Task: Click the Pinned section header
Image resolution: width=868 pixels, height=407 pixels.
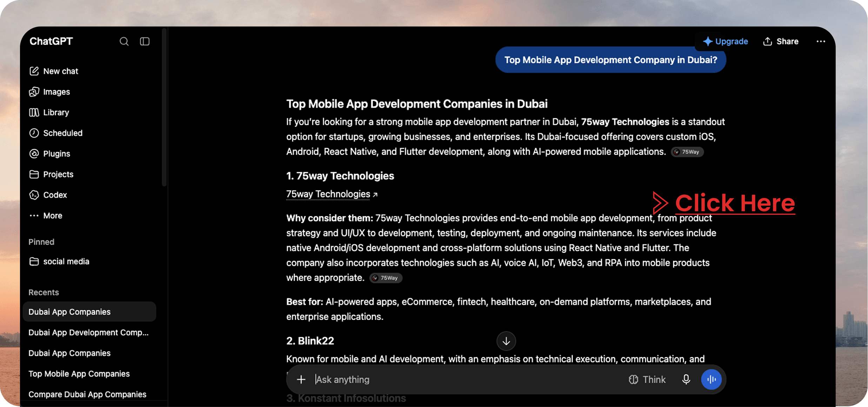Action: [41, 242]
